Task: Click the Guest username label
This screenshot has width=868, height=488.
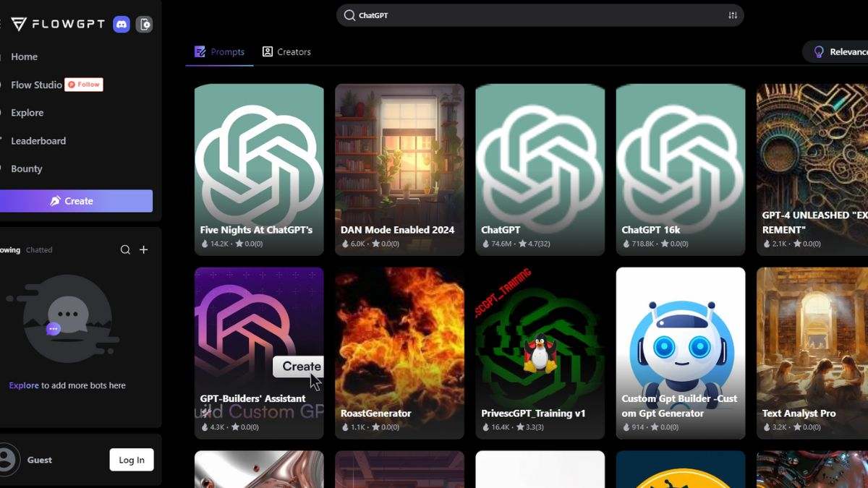Action: tap(40, 460)
